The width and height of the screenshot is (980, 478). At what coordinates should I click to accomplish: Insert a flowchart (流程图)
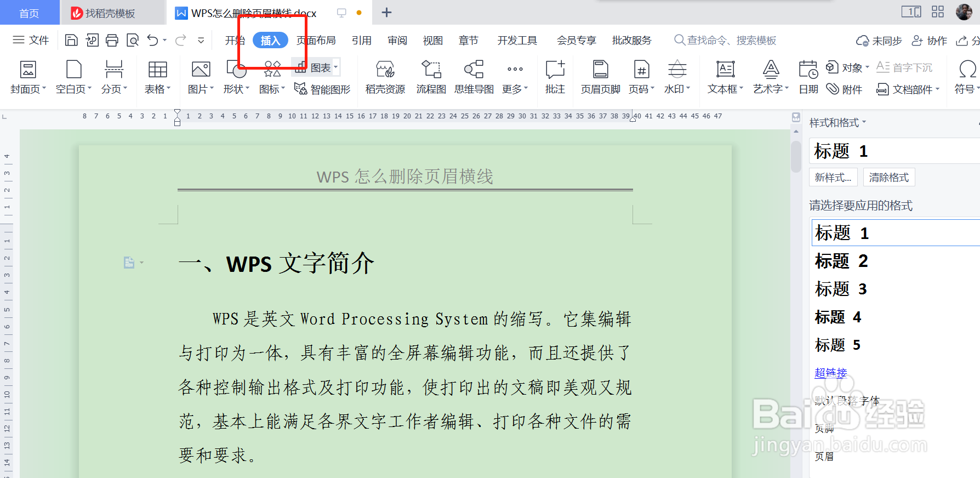[x=431, y=77]
